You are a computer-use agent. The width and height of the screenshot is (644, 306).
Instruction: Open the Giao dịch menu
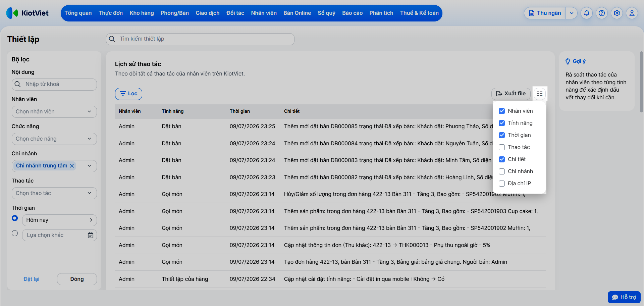[208, 13]
